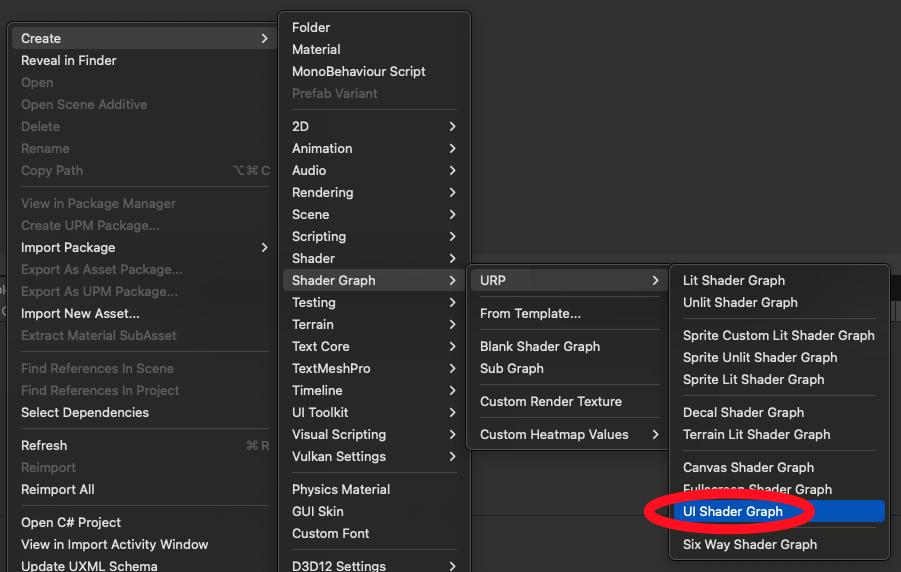Image resolution: width=901 pixels, height=572 pixels.
Task: Choose Open C# Project
Action: [x=144, y=523]
